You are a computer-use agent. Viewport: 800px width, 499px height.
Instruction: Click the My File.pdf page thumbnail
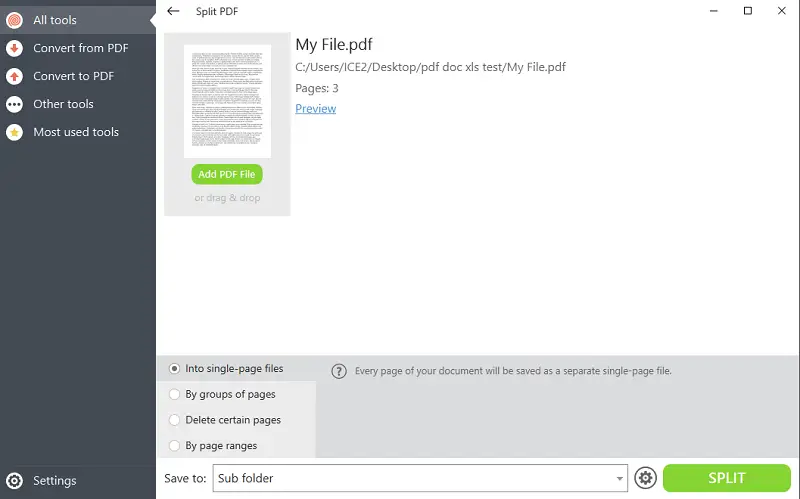click(x=228, y=101)
